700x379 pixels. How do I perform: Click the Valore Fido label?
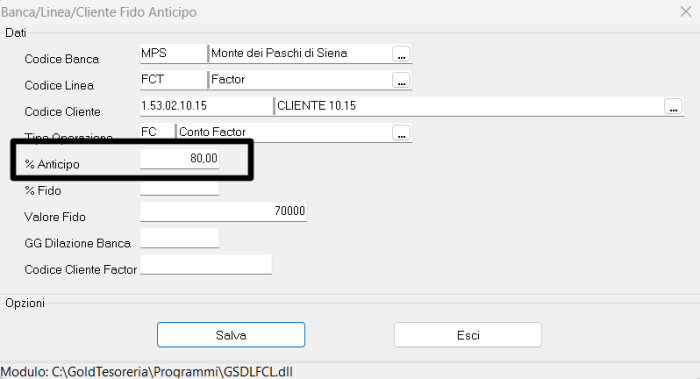pos(55,217)
